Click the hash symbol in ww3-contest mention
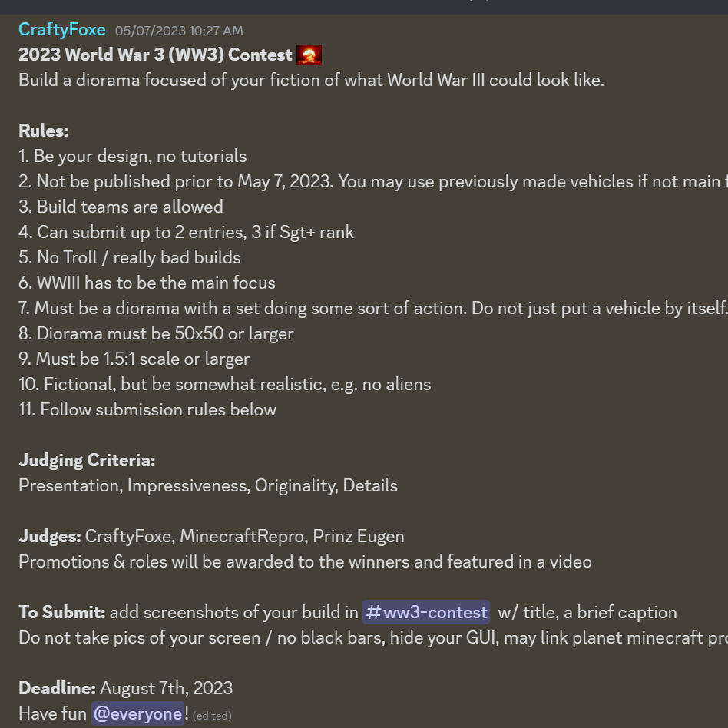The image size is (728, 728). point(374,612)
